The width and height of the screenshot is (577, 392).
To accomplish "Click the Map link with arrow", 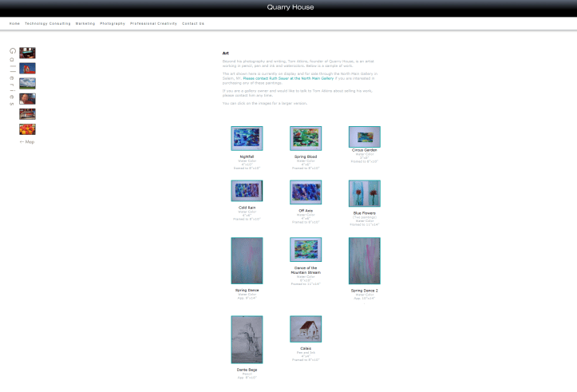I will 27,141.
